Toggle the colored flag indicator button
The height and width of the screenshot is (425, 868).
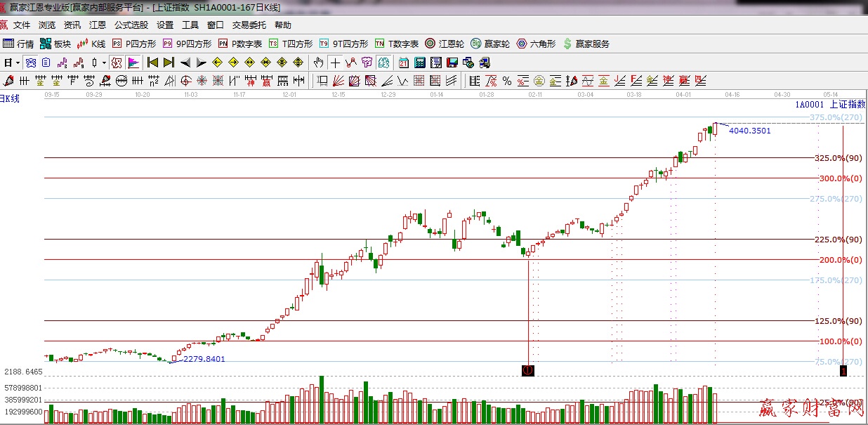pos(133,63)
